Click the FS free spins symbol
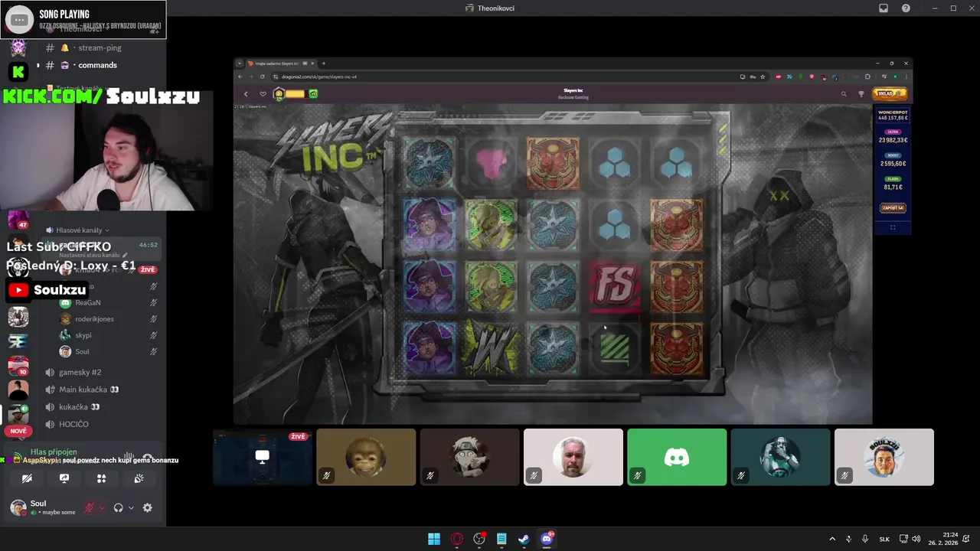The image size is (980, 551). (615, 285)
